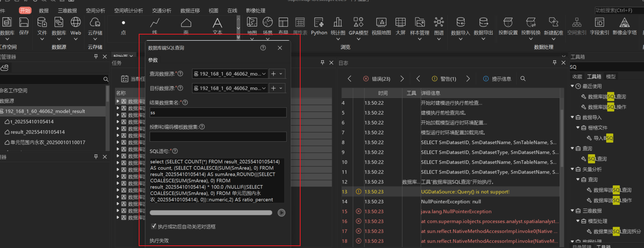Select dataset result_20255410105414 in workspace tree

click(38, 132)
